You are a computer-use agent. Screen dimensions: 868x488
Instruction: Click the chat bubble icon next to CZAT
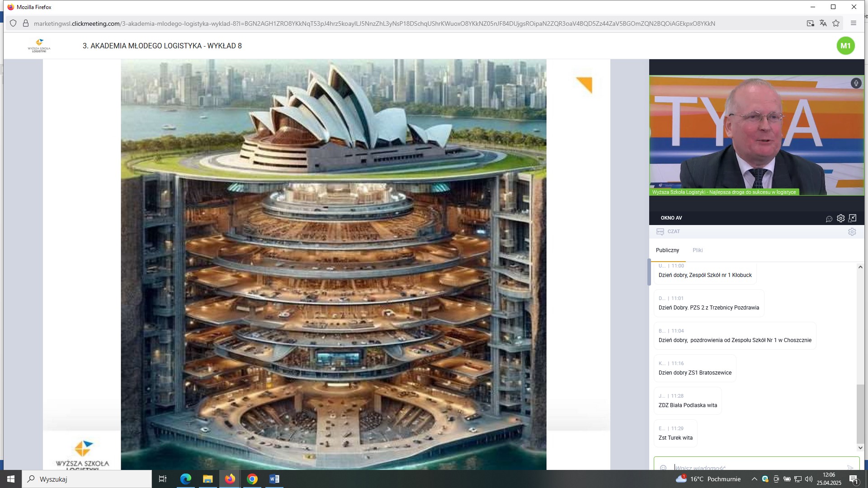[660, 232]
